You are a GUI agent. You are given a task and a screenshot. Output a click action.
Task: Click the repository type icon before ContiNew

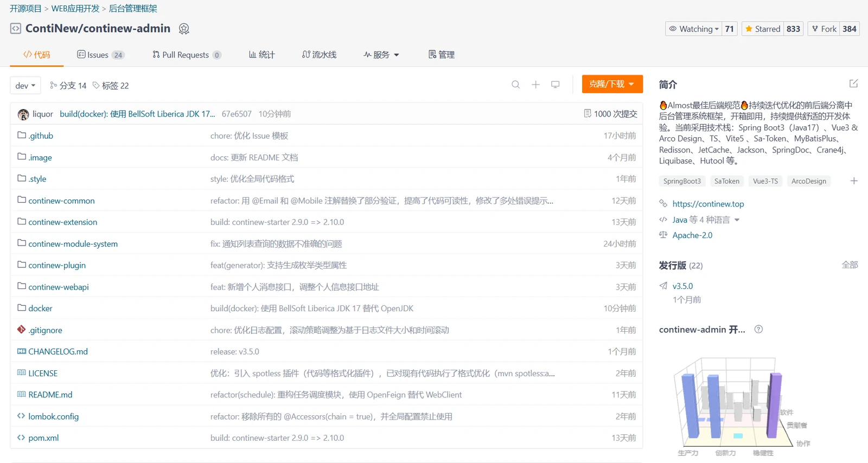point(16,29)
